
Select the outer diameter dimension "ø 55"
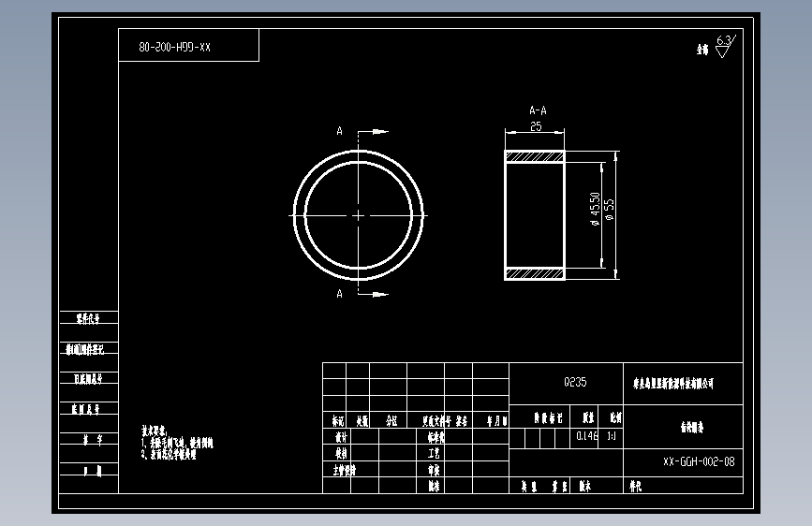click(x=610, y=210)
